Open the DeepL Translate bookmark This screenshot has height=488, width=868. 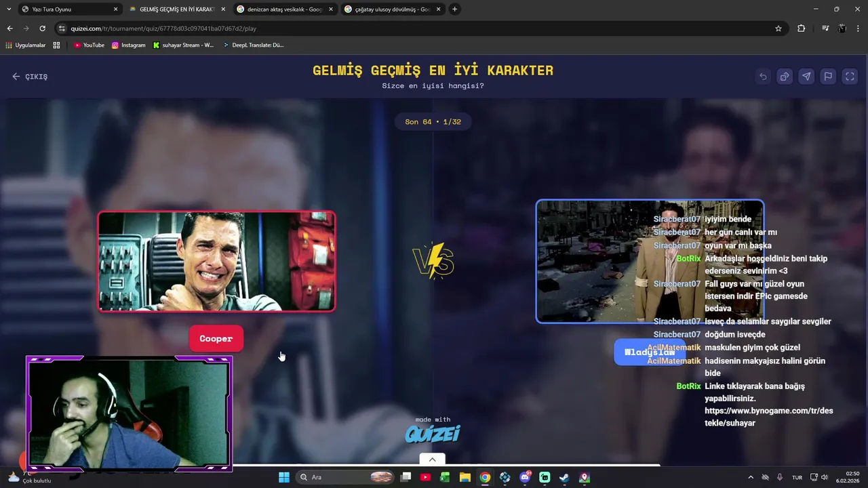253,45
